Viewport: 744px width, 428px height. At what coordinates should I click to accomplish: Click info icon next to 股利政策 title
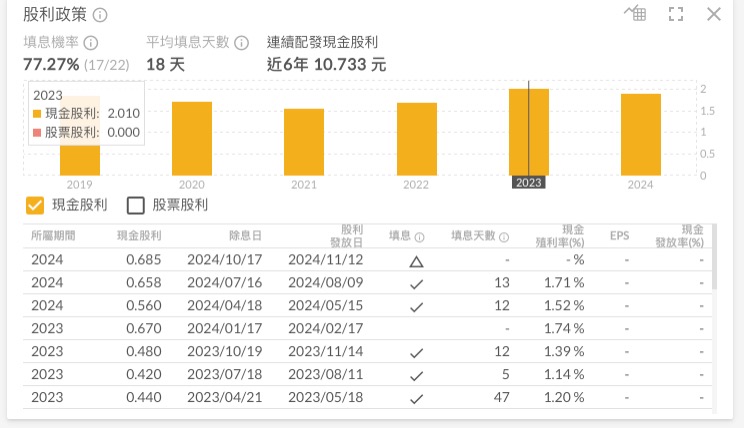[100, 15]
